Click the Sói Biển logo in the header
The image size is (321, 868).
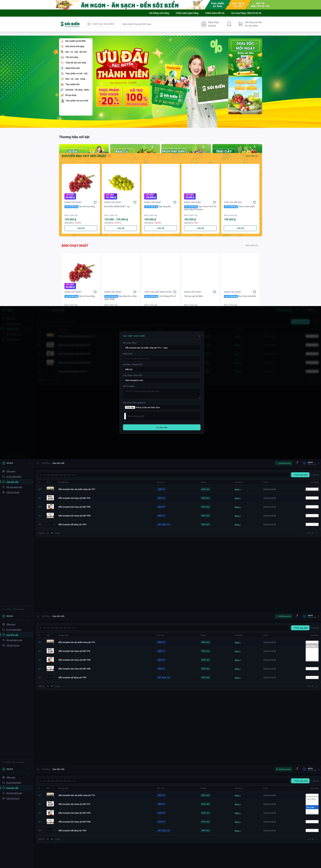pyautogui.click(x=70, y=24)
